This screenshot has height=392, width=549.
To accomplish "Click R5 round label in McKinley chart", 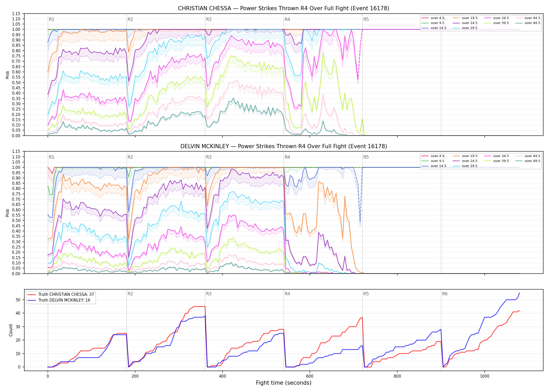I will click(366, 157).
